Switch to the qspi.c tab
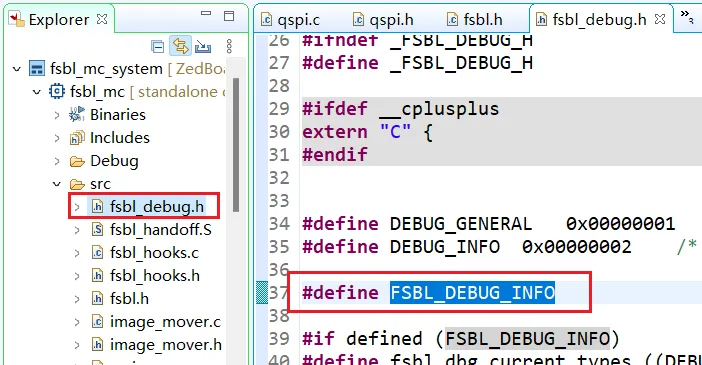The height and width of the screenshot is (365, 702). [x=291, y=20]
